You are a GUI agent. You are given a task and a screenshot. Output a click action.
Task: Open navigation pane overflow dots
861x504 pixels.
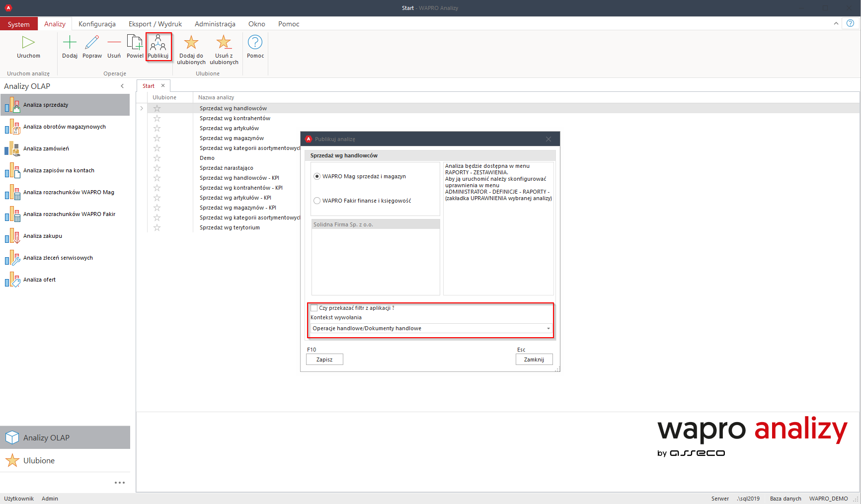click(x=120, y=483)
